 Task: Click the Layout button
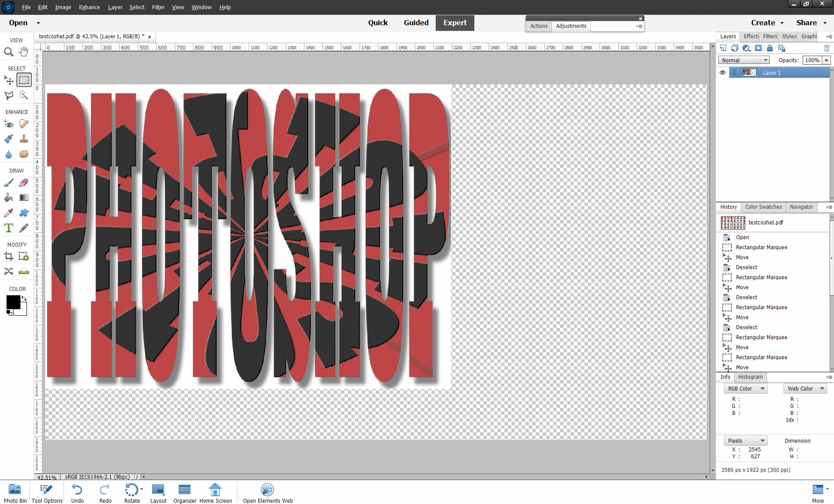[x=158, y=493]
